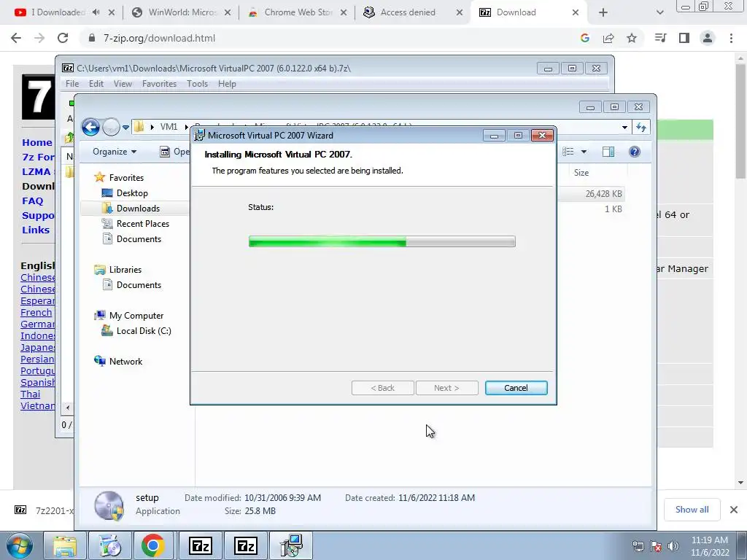Close the Chrome downloads bar

(734, 510)
